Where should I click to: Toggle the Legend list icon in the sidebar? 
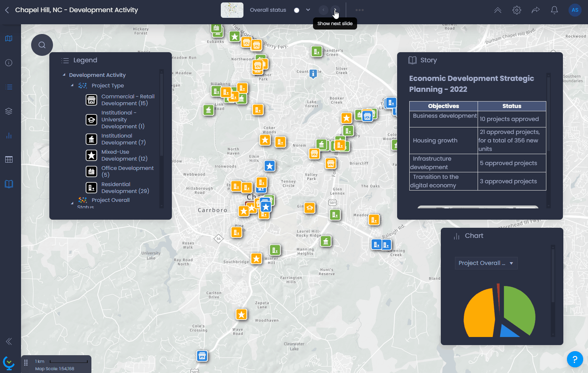click(x=9, y=87)
